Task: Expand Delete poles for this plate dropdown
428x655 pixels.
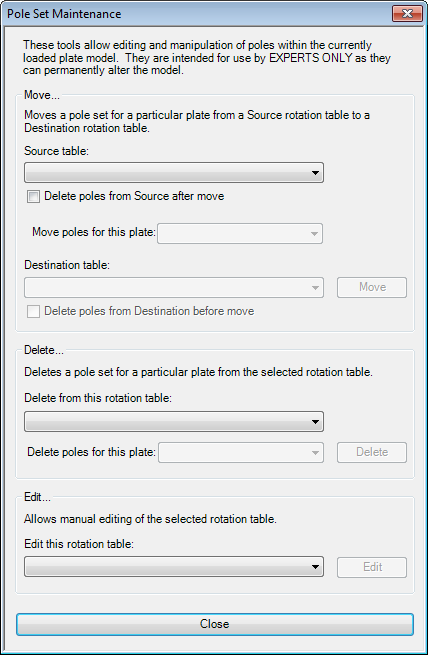Action: (241, 452)
